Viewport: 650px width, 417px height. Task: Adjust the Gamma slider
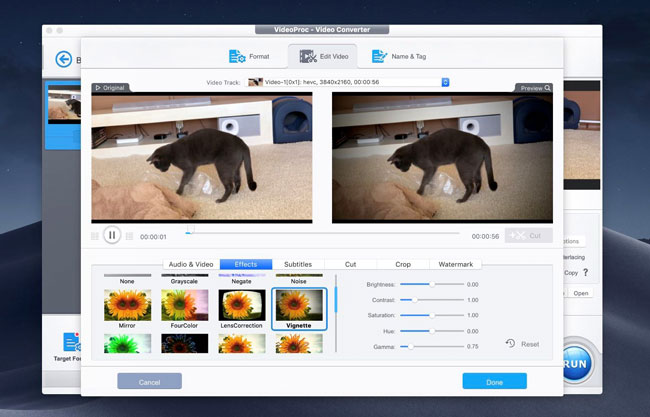pos(432,347)
